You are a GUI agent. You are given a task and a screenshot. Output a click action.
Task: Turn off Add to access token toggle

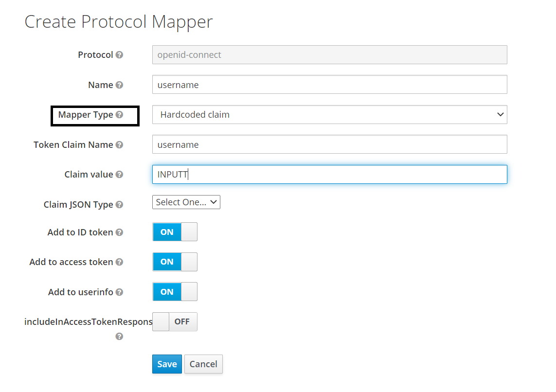click(x=175, y=262)
